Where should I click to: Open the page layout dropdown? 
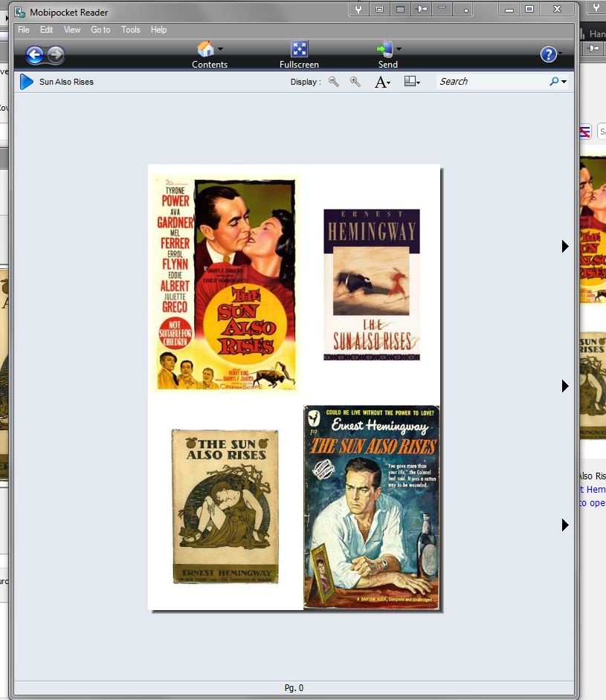point(412,82)
